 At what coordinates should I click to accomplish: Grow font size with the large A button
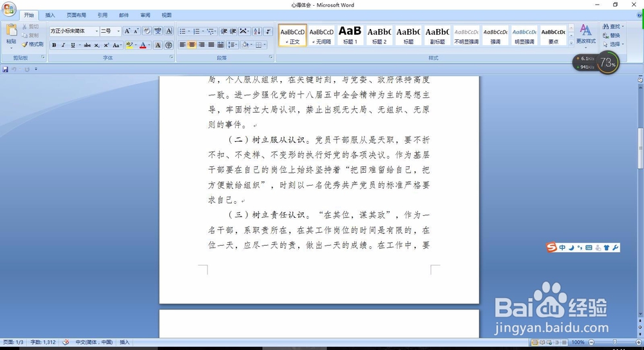click(128, 31)
